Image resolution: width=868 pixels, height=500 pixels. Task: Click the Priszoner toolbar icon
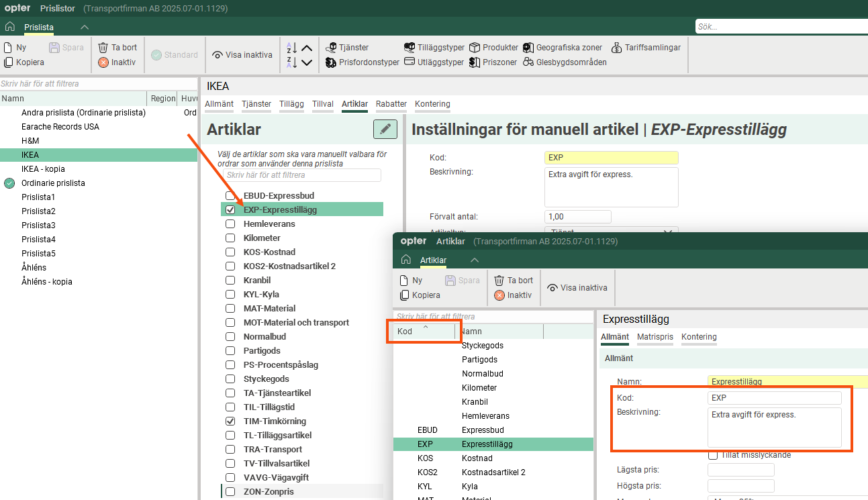coord(475,62)
